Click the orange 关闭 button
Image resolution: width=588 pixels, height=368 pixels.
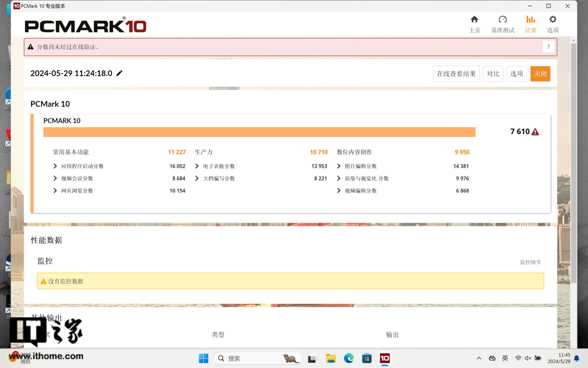tap(540, 74)
